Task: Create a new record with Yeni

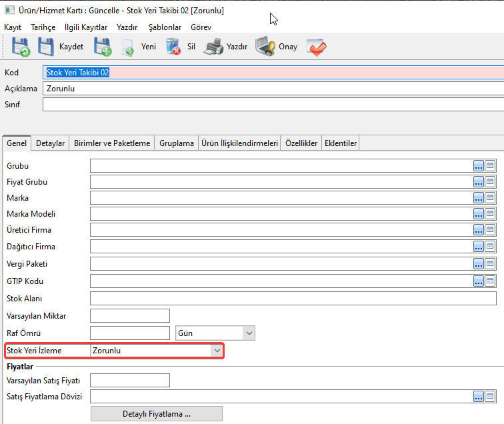Action: click(139, 47)
